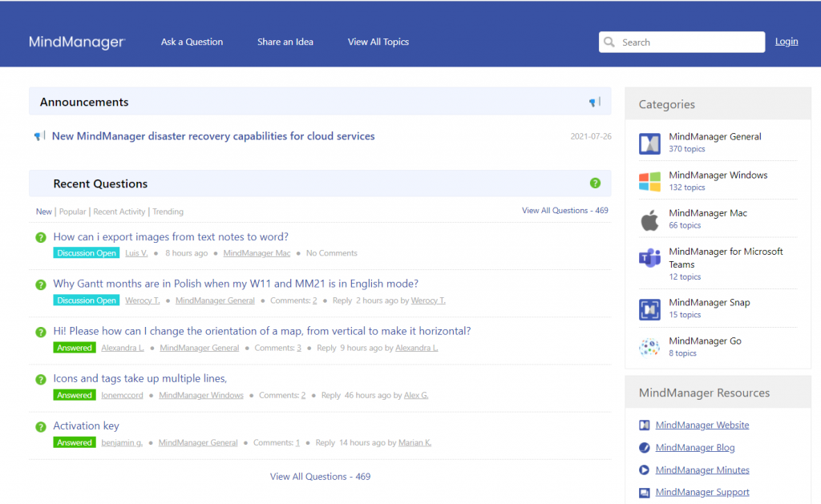Open Icons and tags take up multiple lines

tap(140, 378)
